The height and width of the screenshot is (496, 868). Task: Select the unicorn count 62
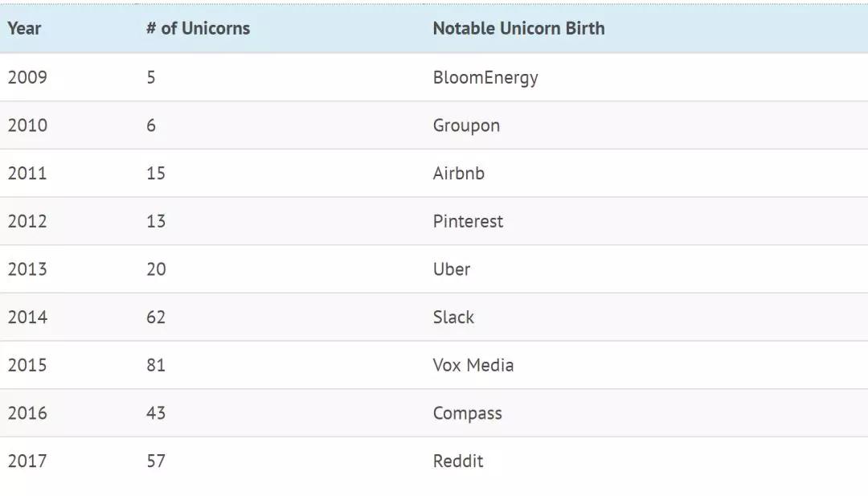click(156, 318)
